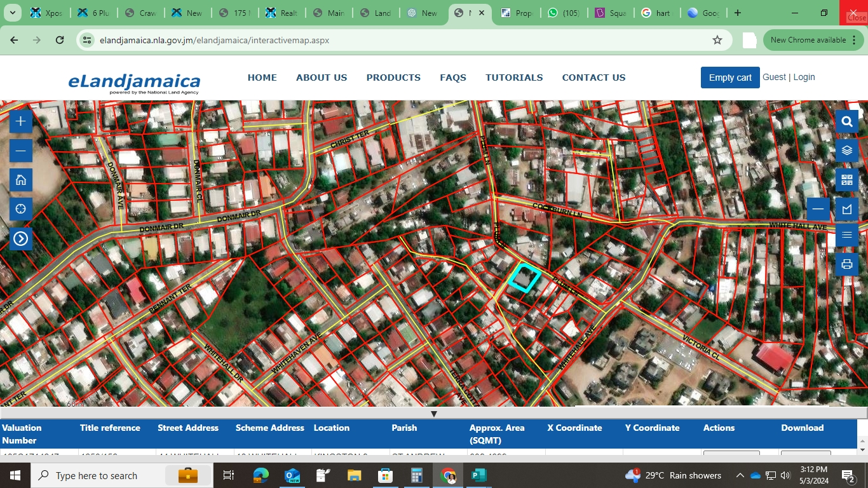The height and width of the screenshot is (488, 868).
Task: Collapse the results table with the down arrow
Action: pyautogui.click(x=434, y=414)
